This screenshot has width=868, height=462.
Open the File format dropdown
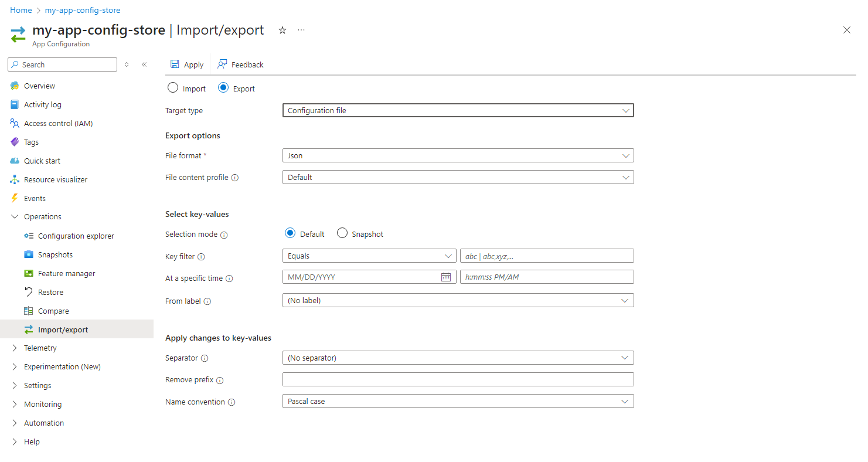(x=458, y=155)
